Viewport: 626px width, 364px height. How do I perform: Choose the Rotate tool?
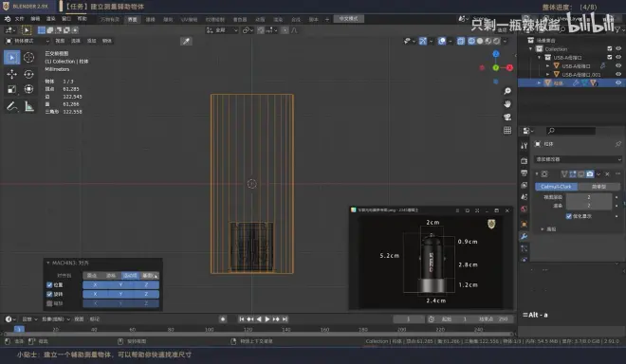coord(28,74)
